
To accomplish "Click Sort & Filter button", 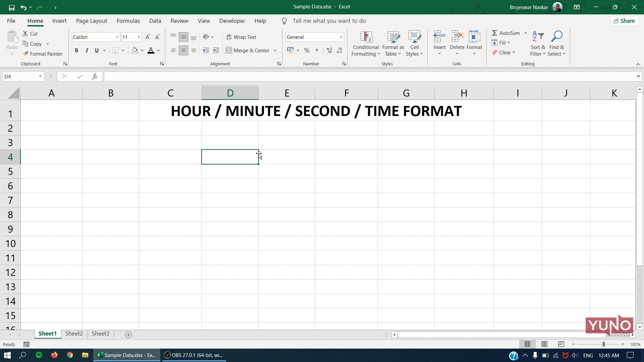I will click(x=538, y=44).
